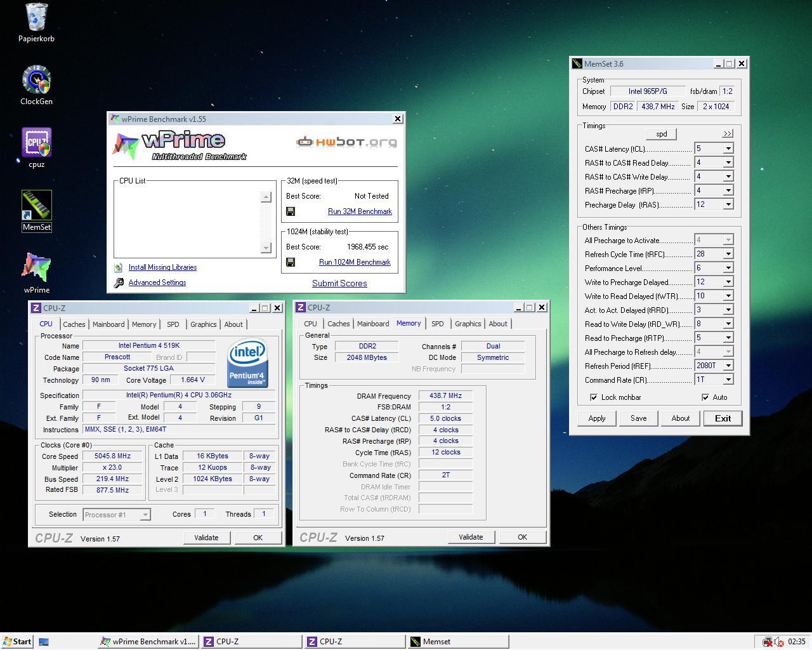The width and height of the screenshot is (812, 650).
Task: Expand the Command Rate (CR) dropdown
Action: coord(728,380)
